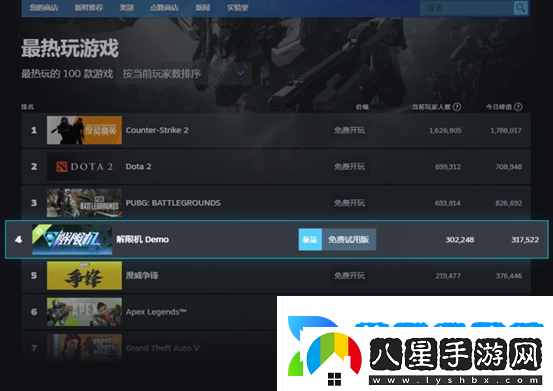553x391 pixels.
Task: Open the 漫威争锋 yellow thumbnail
Action: (84, 275)
